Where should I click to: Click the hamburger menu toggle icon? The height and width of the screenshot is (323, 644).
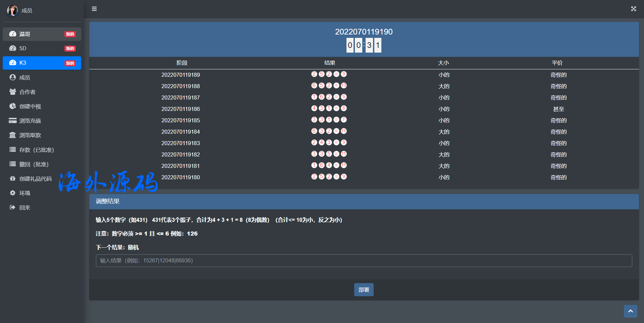point(94,9)
